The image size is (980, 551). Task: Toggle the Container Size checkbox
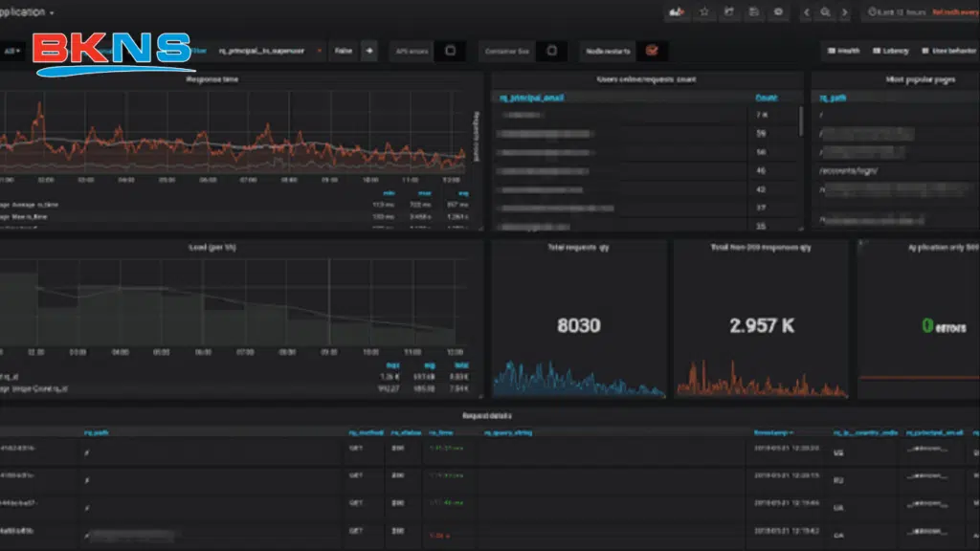point(551,51)
